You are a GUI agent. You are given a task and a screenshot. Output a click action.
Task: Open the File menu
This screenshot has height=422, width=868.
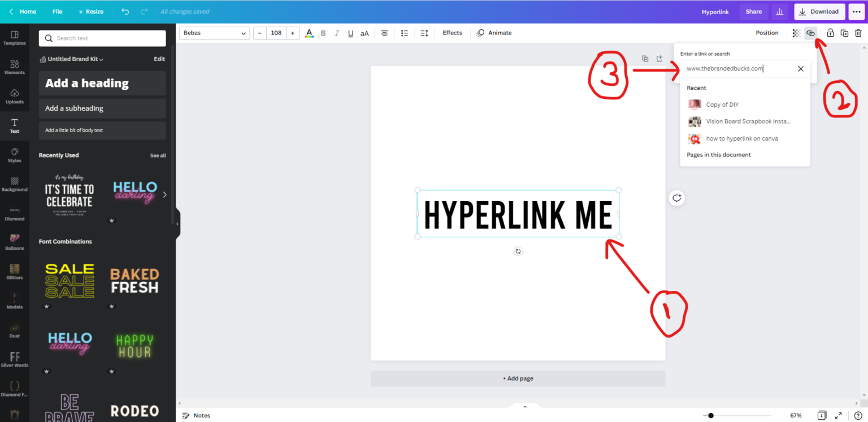pyautogui.click(x=57, y=11)
